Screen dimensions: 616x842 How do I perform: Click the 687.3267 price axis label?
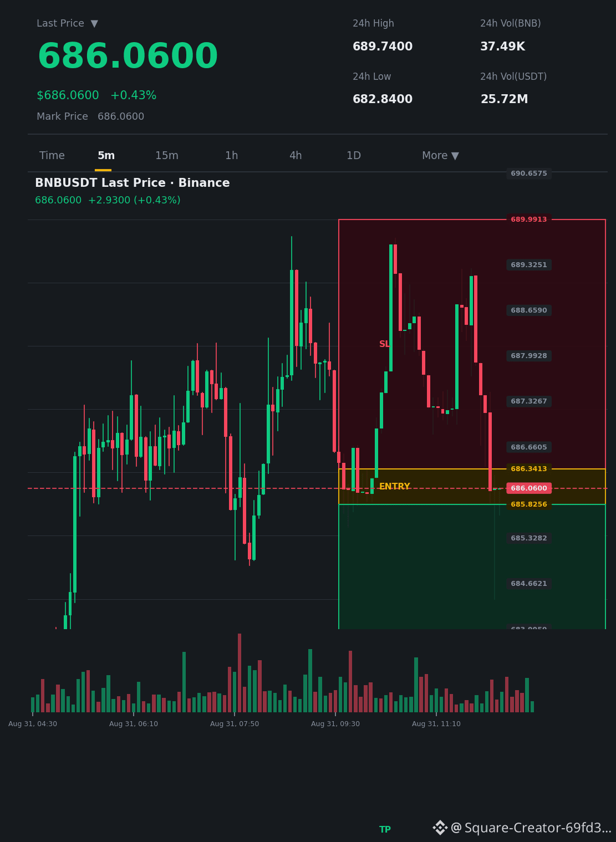(529, 401)
